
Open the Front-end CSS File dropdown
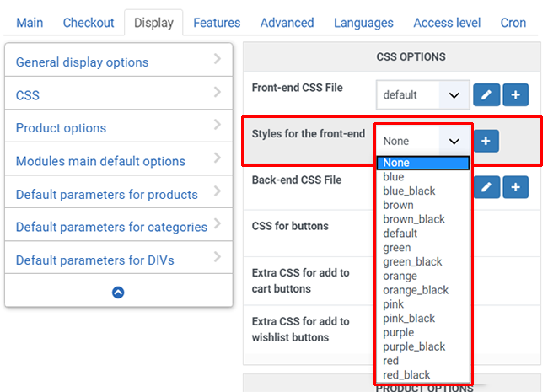[x=423, y=95]
